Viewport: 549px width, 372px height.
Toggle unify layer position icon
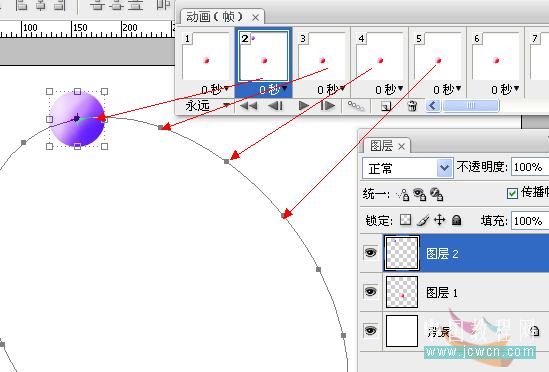[403, 194]
